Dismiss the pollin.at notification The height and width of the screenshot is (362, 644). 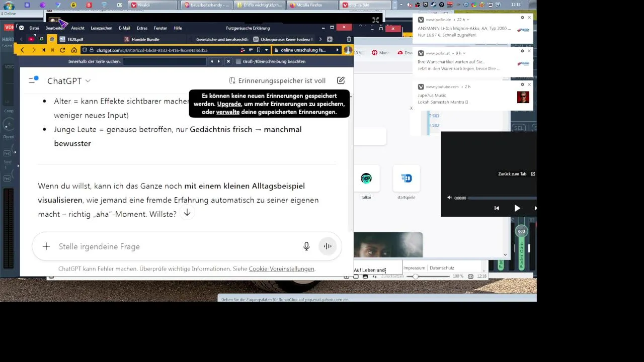click(529, 51)
